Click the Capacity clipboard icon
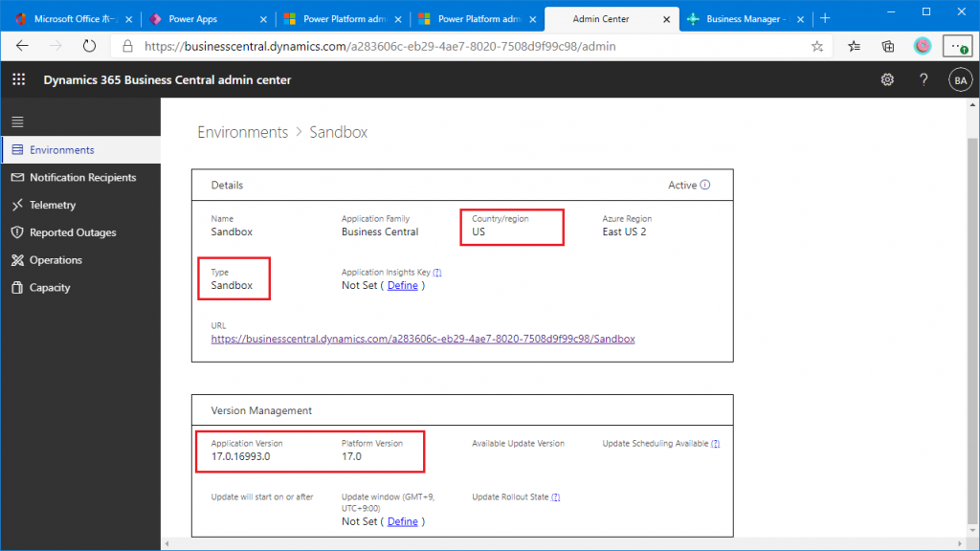Image resolution: width=980 pixels, height=551 pixels. 17,287
